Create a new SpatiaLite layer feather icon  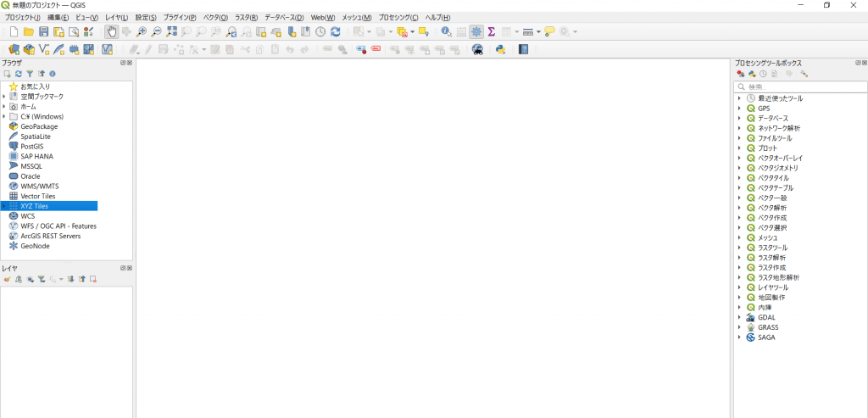click(59, 50)
